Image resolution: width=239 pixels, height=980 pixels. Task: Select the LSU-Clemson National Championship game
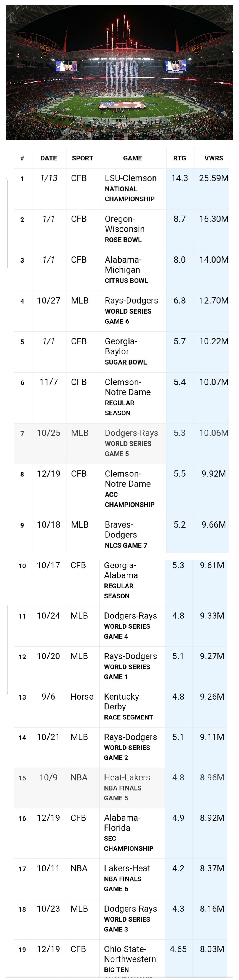pos(131,188)
